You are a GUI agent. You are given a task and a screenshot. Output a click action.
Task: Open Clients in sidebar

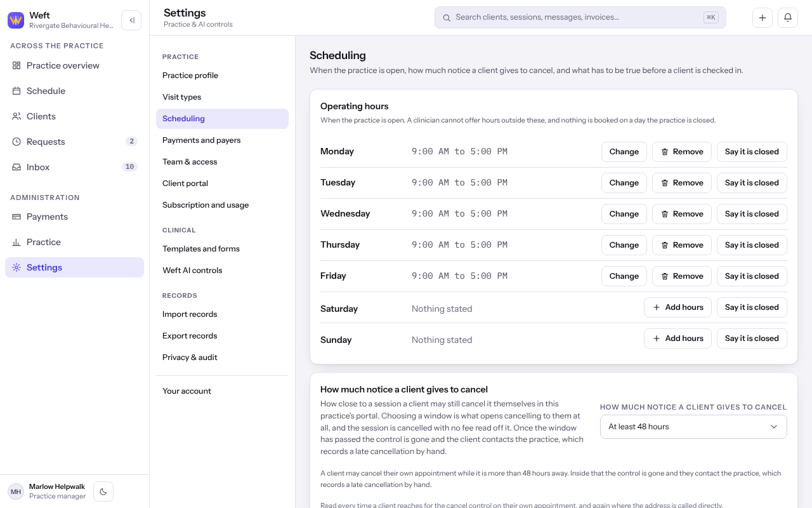click(x=74, y=116)
